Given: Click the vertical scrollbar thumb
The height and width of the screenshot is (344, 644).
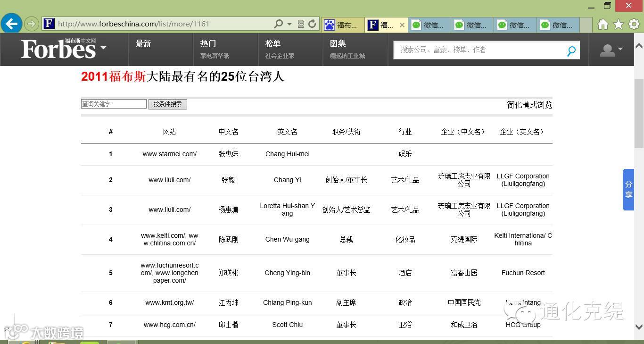Looking at the screenshot, I should click(639, 114).
